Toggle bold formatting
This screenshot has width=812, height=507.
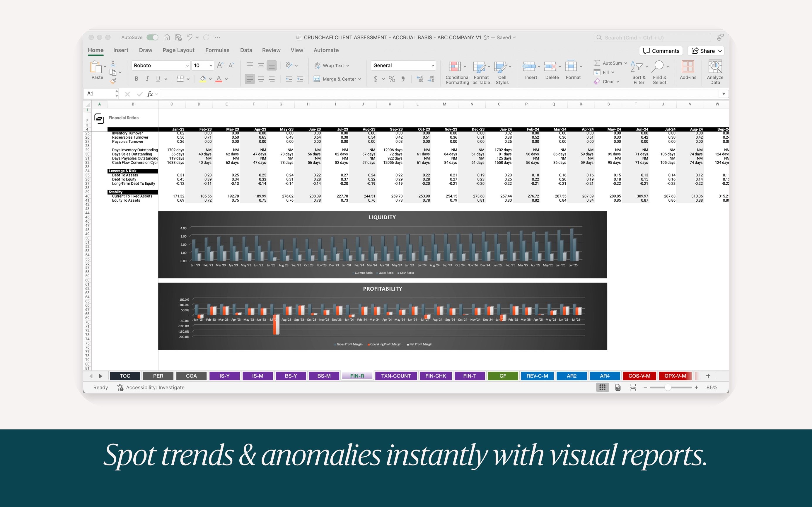pyautogui.click(x=137, y=79)
